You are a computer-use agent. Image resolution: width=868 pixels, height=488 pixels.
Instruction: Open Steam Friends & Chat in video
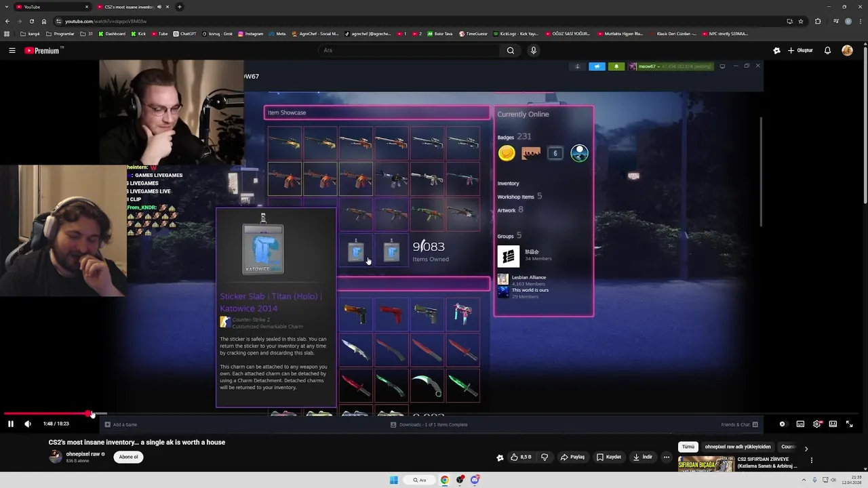(x=739, y=424)
